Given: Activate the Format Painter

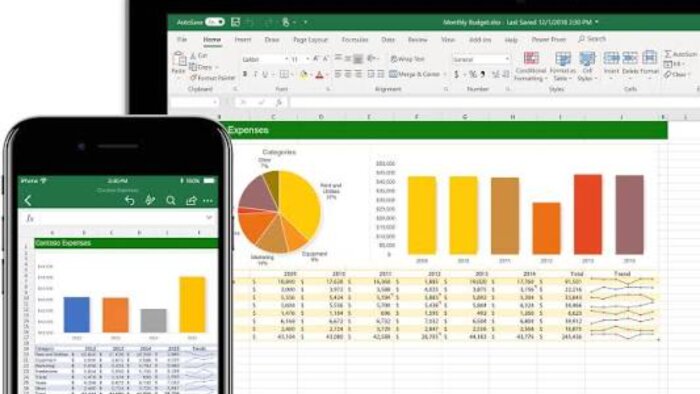Looking at the screenshot, I should pos(212,78).
